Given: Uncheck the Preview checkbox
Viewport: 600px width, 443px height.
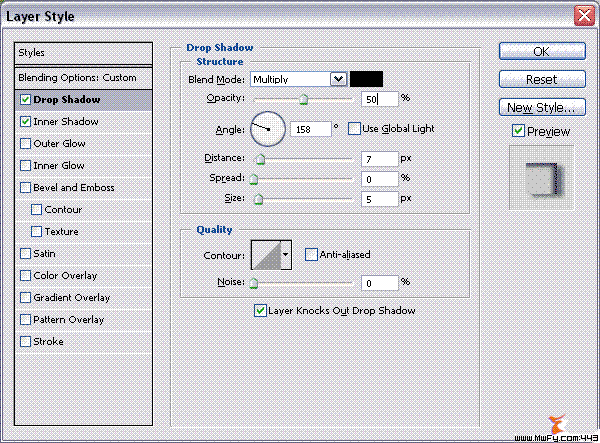Looking at the screenshot, I should (518, 131).
